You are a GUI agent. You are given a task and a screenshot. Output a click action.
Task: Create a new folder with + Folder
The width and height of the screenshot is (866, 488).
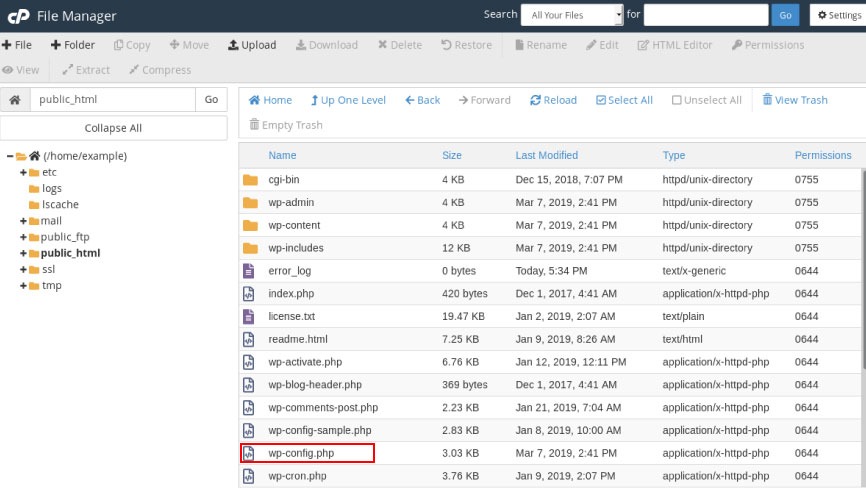[72, 45]
